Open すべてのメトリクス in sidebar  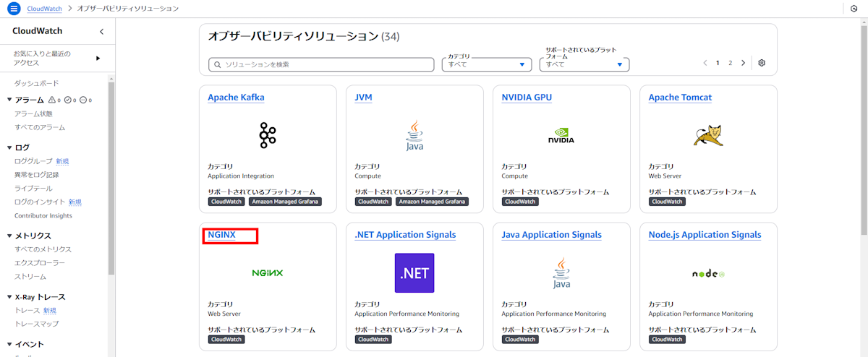pos(43,249)
